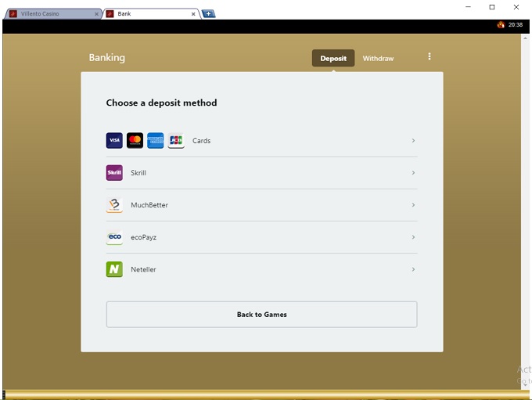
Task: Select the MuchBetter logo icon
Action: pos(114,205)
